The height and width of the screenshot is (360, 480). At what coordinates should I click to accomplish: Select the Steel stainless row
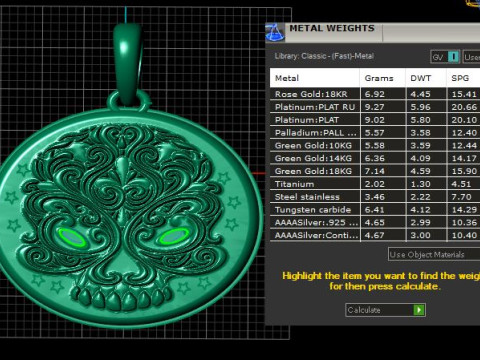coord(375,197)
